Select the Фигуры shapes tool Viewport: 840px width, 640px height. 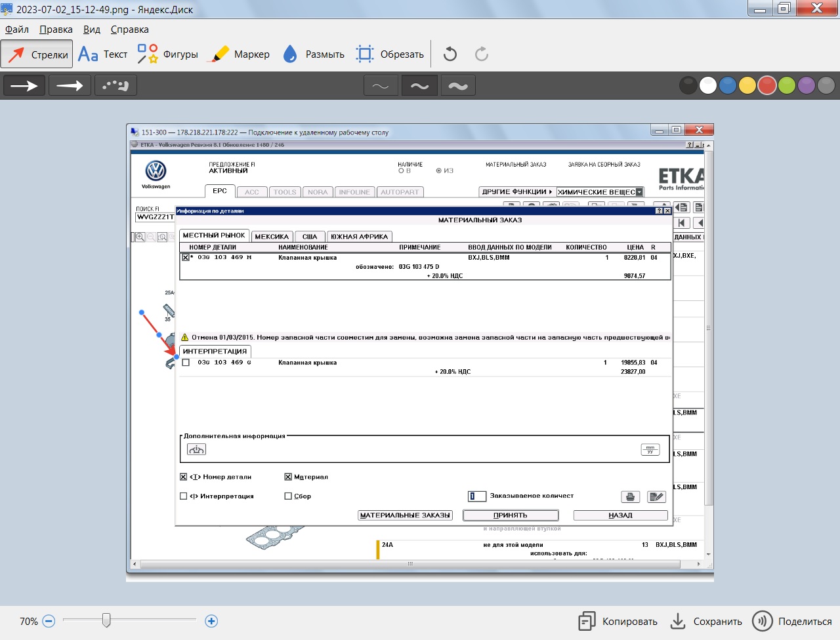pos(167,54)
